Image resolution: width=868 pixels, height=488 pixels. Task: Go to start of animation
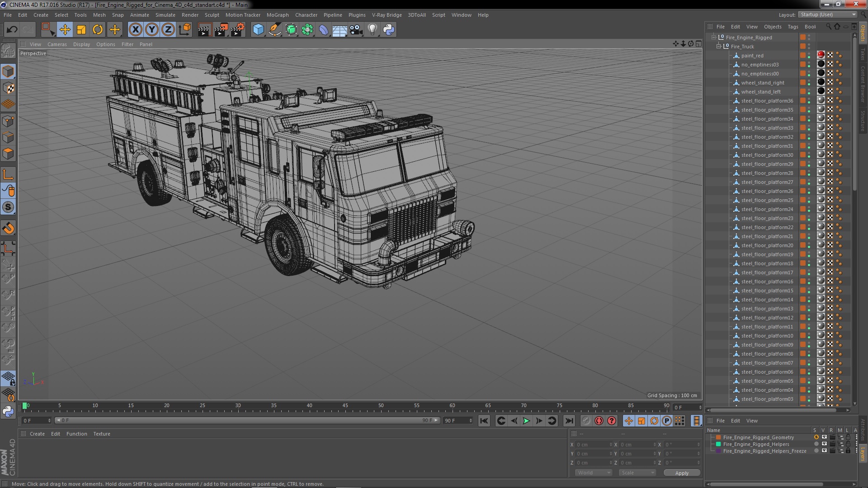coord(484,421)
